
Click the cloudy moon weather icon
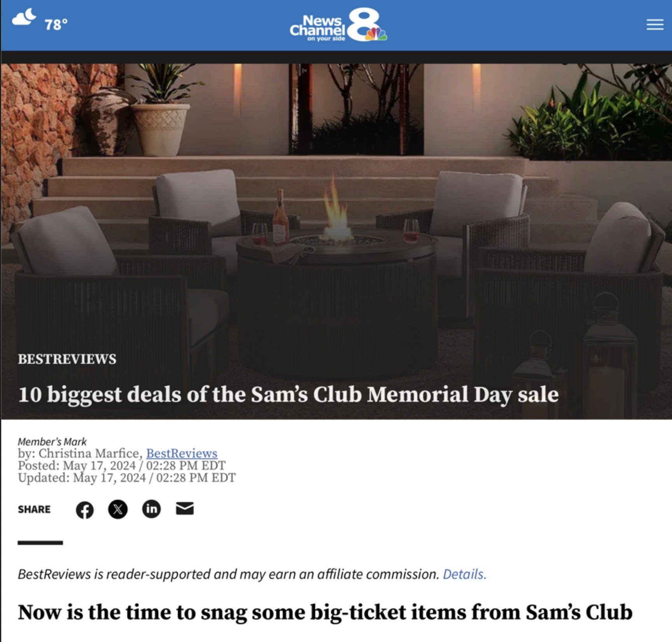[x=24, y=18]
